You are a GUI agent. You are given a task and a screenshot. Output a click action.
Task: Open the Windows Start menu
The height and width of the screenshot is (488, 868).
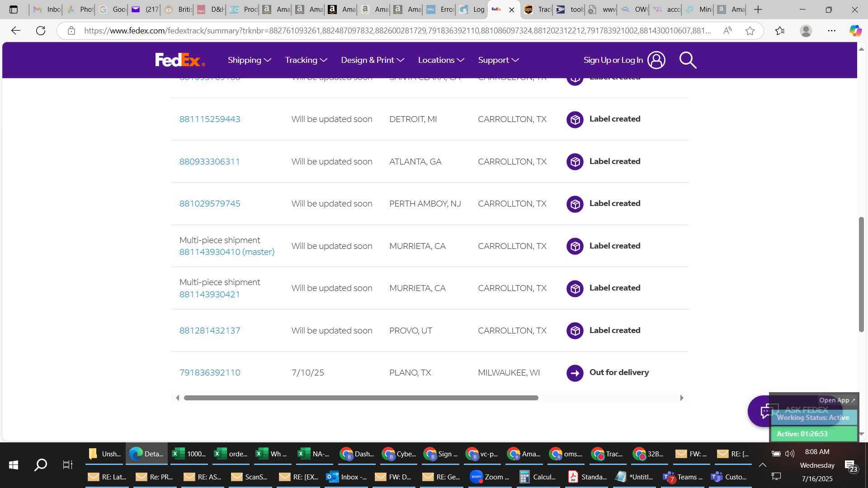pyautogui.click(x=14, y=465)
